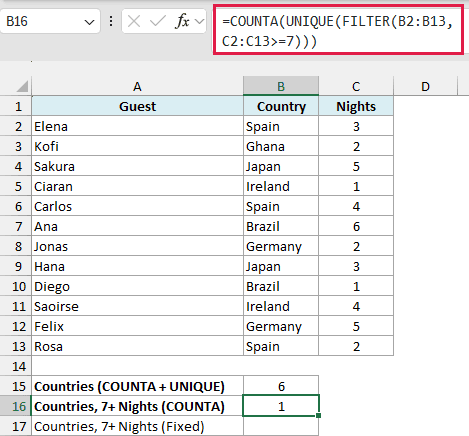
Task: Click the vertical dots formula bar handle
Action: click(111, 22)
